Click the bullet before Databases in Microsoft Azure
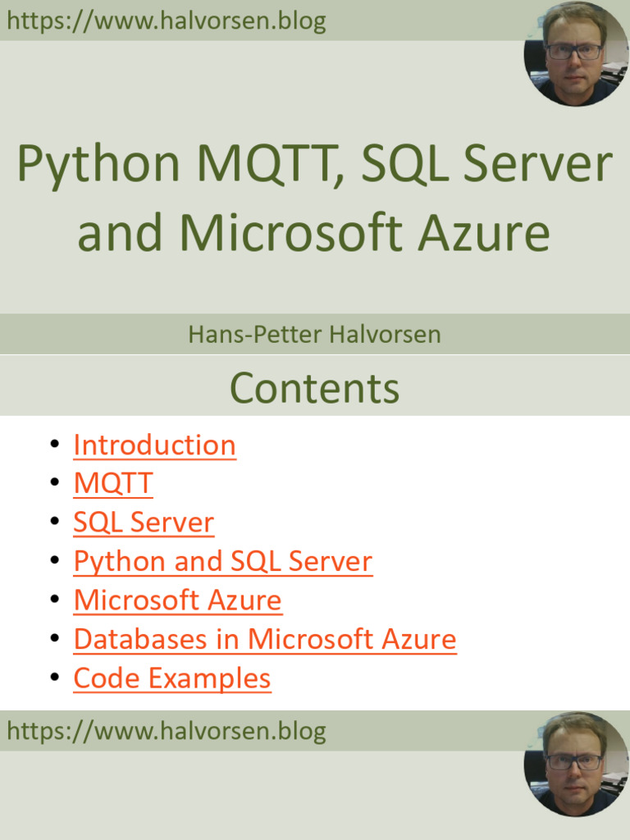The width and height of the screenshot is (630, 840). [x=54, y=639]
